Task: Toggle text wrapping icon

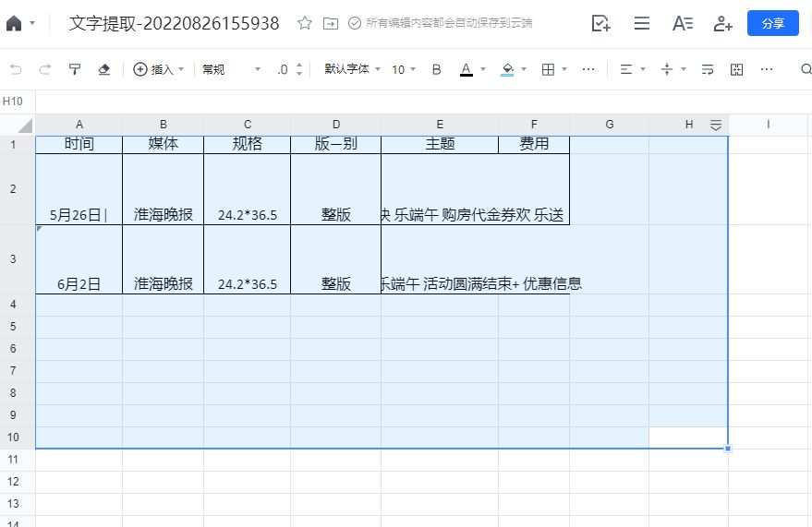Action: tap(708, 69)
